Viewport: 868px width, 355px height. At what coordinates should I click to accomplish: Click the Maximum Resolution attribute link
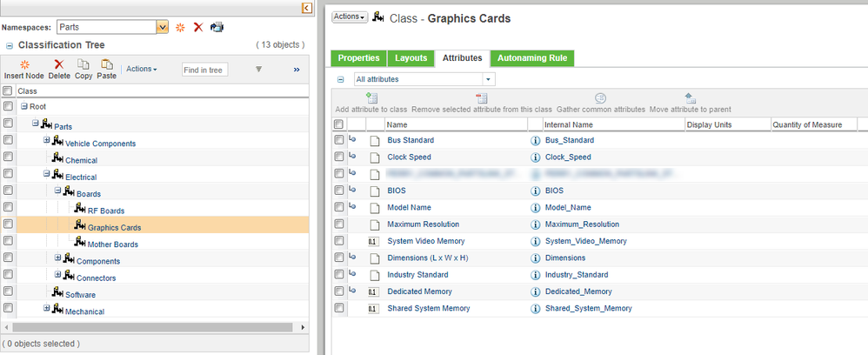point(423,224)
